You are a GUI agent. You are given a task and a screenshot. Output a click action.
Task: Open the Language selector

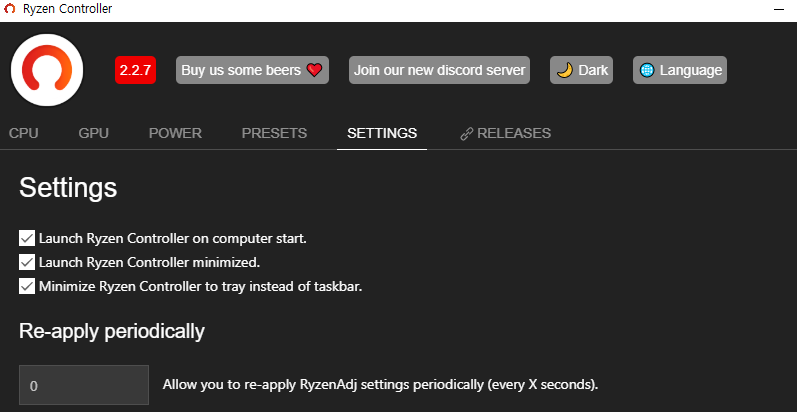(680, 70)
